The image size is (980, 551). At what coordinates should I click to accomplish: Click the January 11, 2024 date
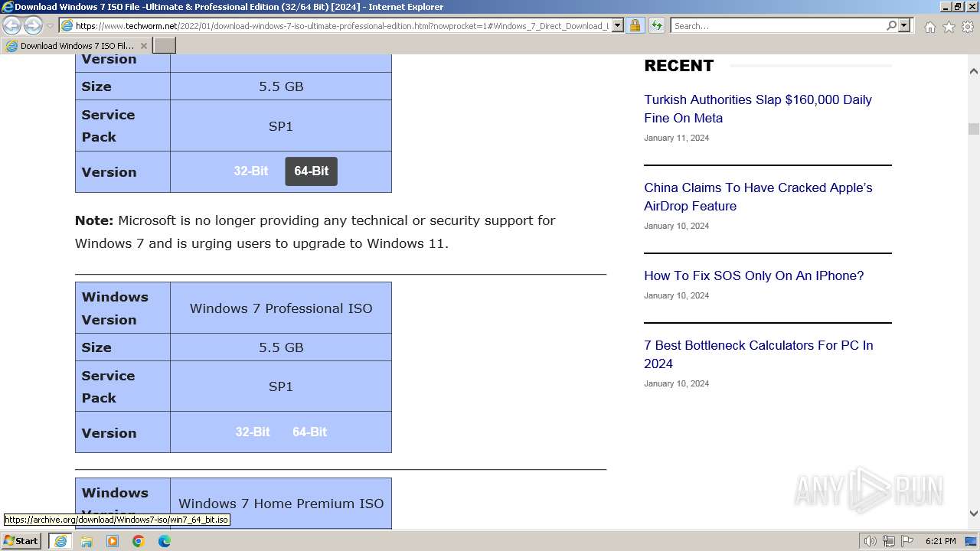pyautogui.click(x=677, y=138)
